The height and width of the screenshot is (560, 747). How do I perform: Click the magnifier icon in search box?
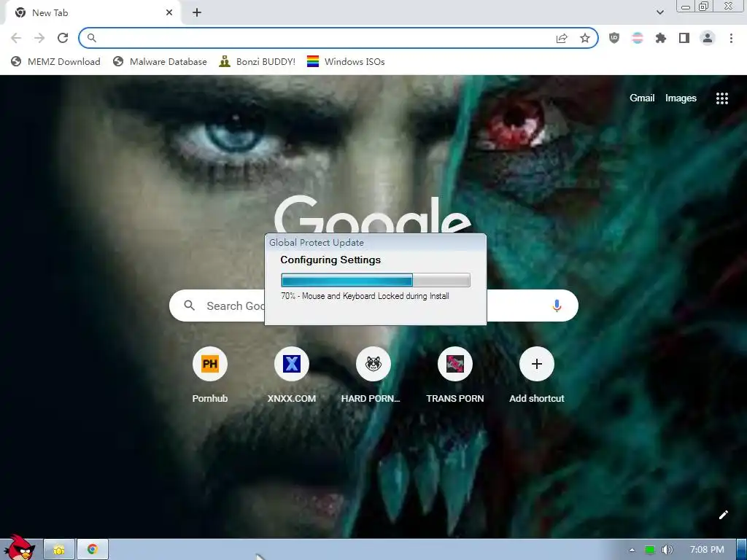click(x=190, y=306)
